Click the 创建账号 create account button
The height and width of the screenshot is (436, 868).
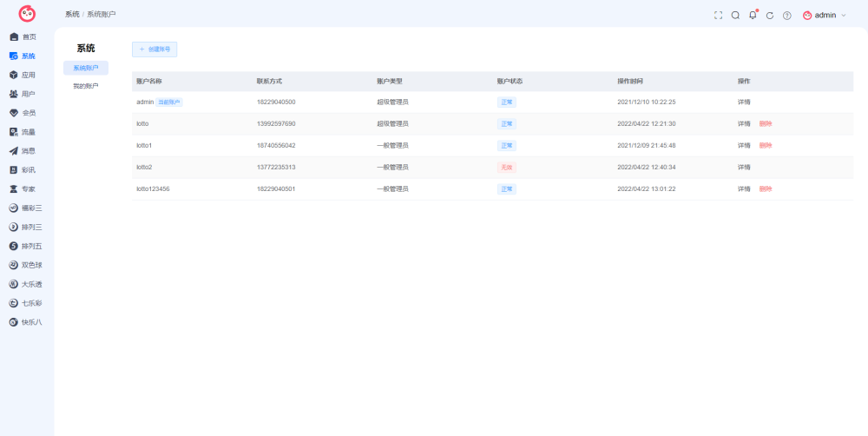(155, 50)
